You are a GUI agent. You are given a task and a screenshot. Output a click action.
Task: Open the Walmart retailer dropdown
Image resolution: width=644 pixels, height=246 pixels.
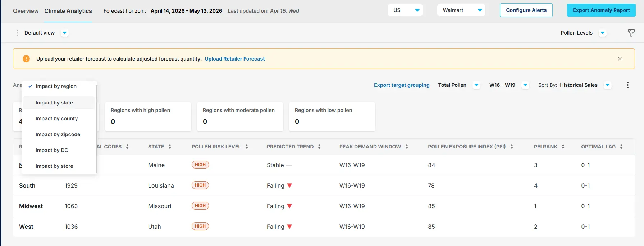tap(461, 10)
